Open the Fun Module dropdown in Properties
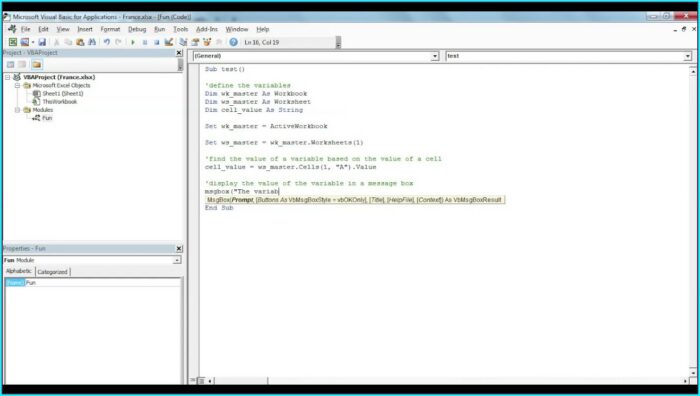 [177, 260]
